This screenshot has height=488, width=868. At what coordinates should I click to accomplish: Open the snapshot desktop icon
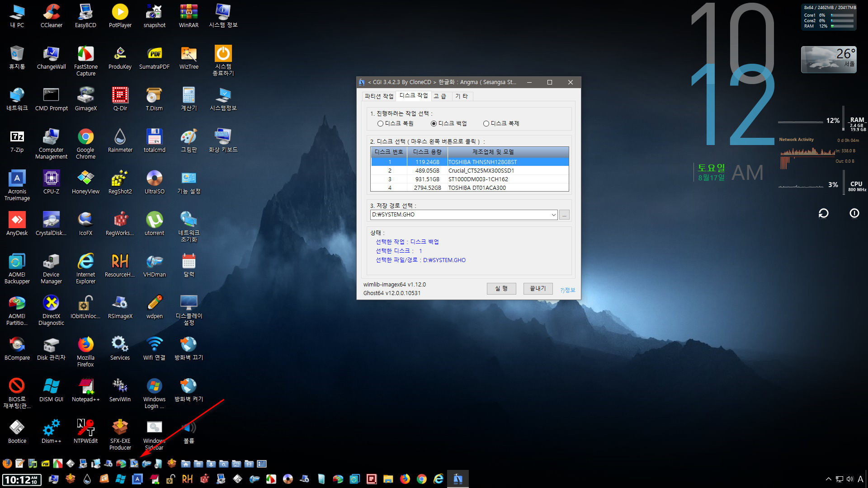point(154,16)
